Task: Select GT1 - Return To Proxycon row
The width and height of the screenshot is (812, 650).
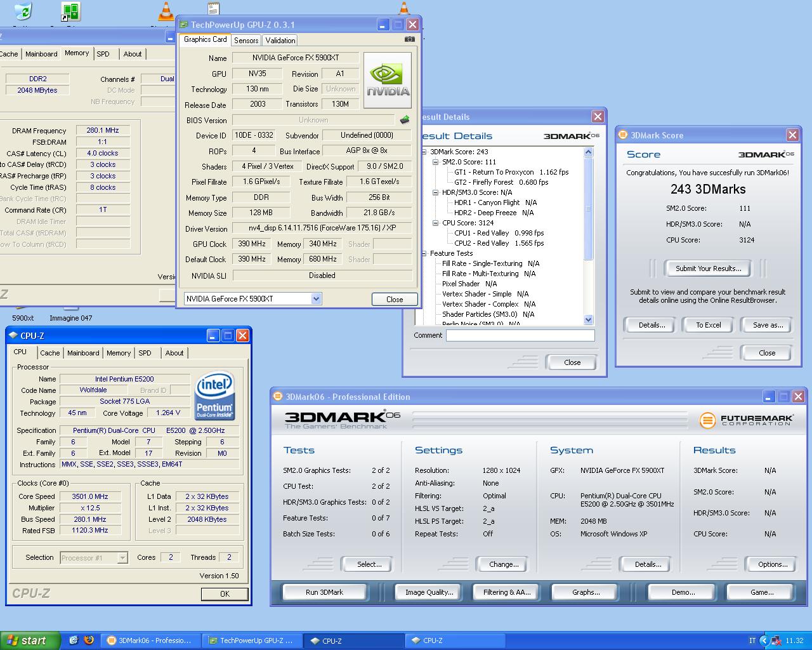Action: (511, 172)
